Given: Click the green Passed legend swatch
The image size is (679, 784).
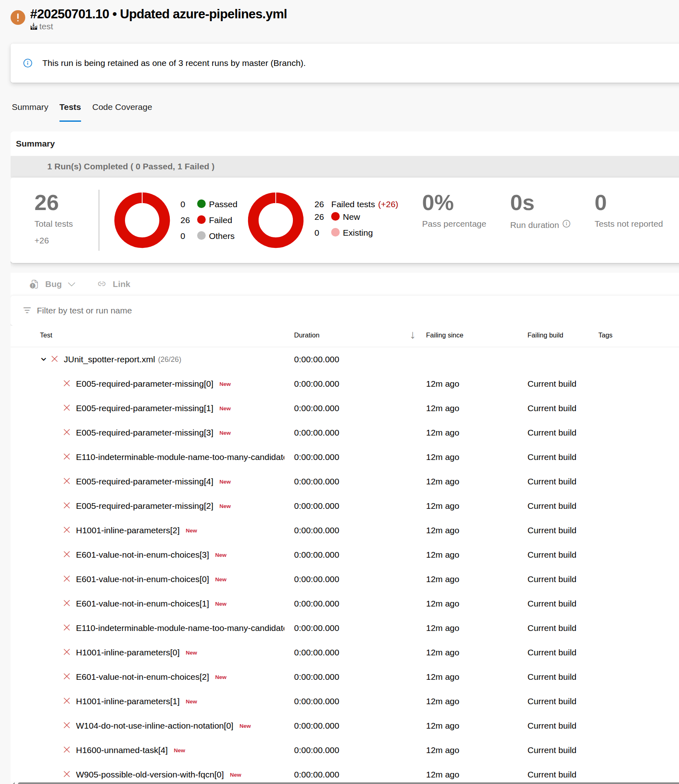Looking at the screenshot, I should coord(201,204).
